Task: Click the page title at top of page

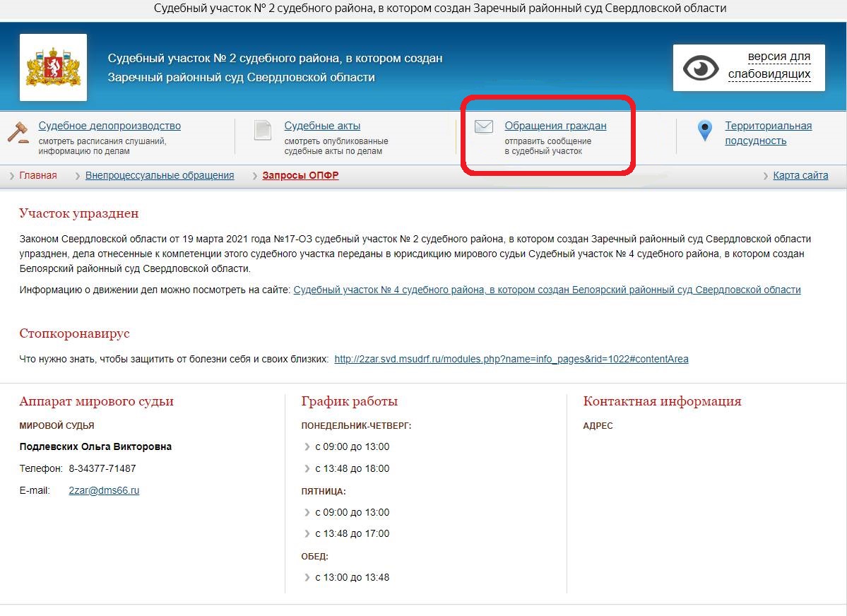Action: pos(439,8)
